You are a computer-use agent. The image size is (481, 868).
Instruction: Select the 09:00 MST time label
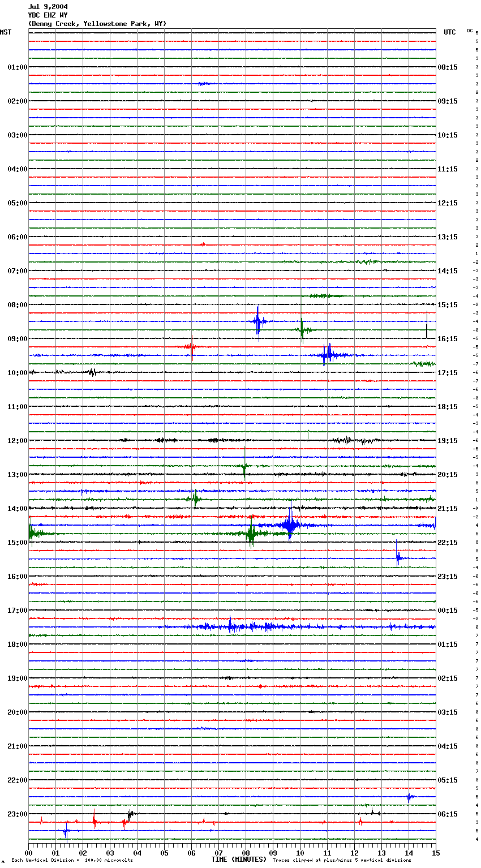(17, 339)
